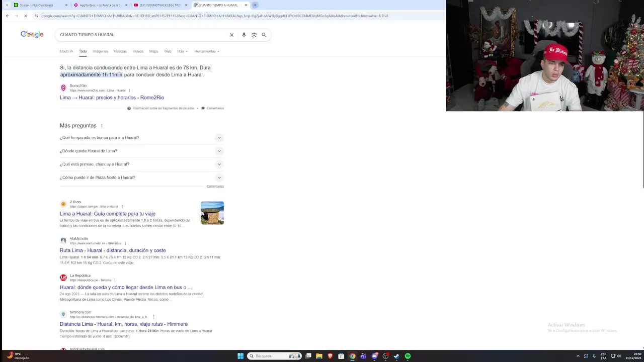Open Google Lens image search icon
Viewport: 644px width, 362px height.
(254, 35)
